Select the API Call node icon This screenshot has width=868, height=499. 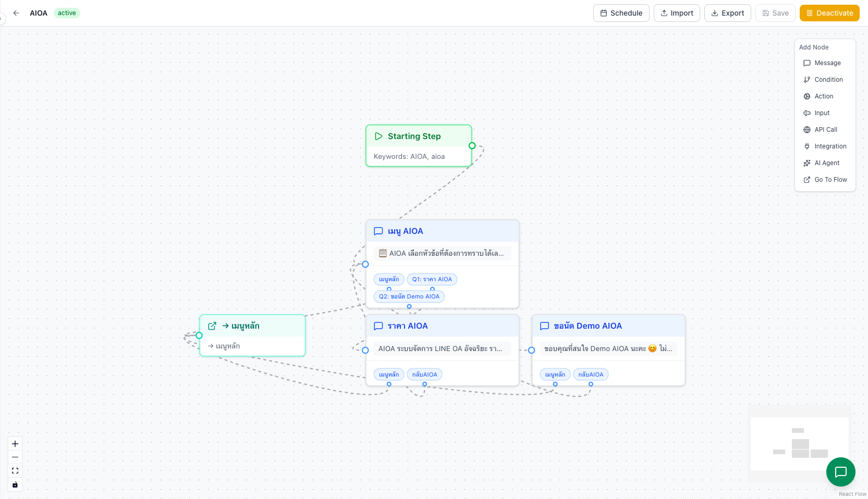[x=807, y=129]
